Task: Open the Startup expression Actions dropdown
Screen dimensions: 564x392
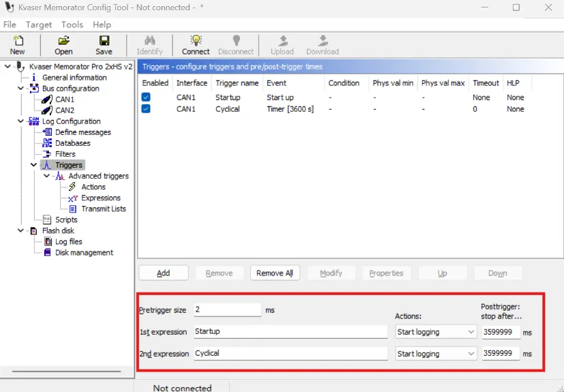Action: pyautogui.click(x=436, y=332)
